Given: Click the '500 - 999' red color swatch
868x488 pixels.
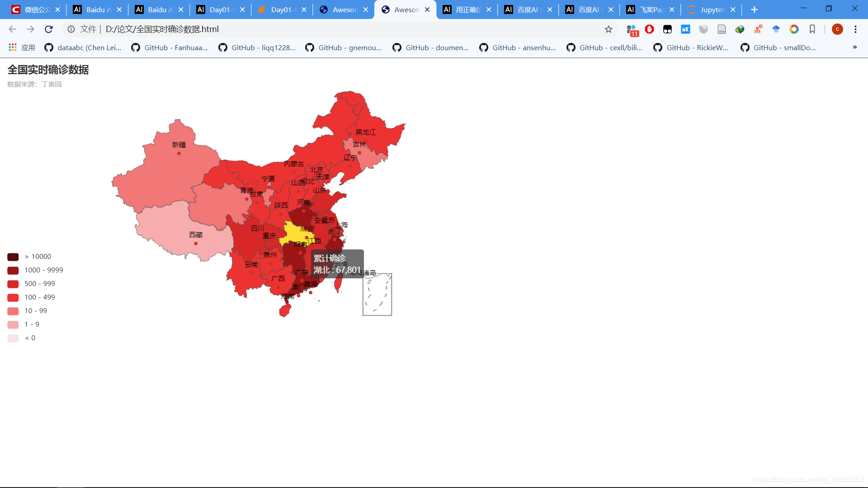Looking at the screenshot, I should 13,284.
